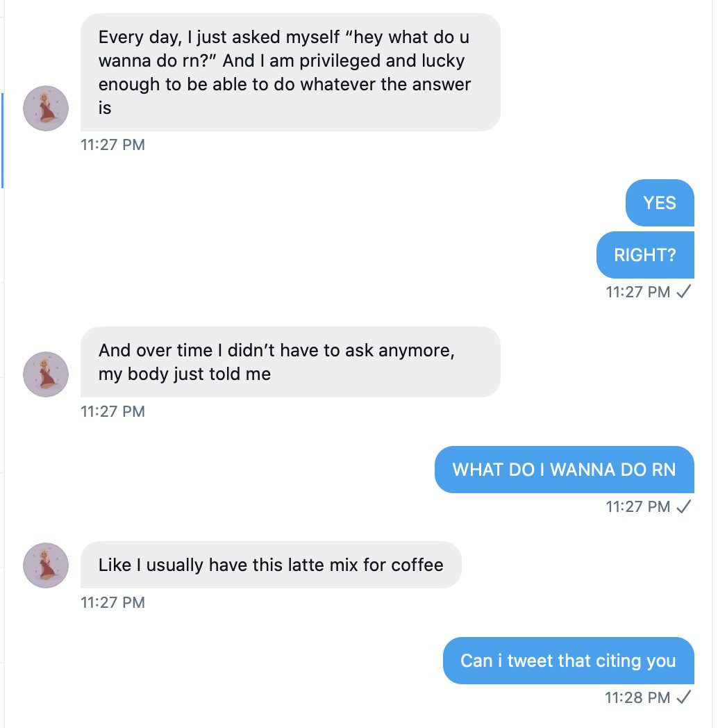This screenshot has width=718, height=728.
Task: Select the "WHAT DO I WANNA DO RN" bubble
Action: click(564, 470)
